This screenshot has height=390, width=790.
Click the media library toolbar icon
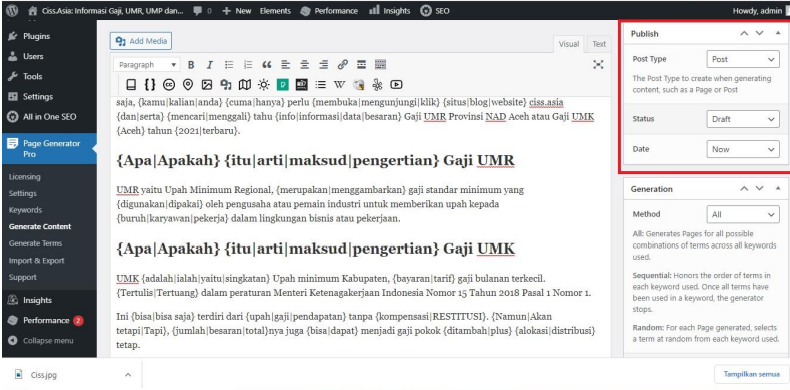pyautogui.click(x=226, y=84)
